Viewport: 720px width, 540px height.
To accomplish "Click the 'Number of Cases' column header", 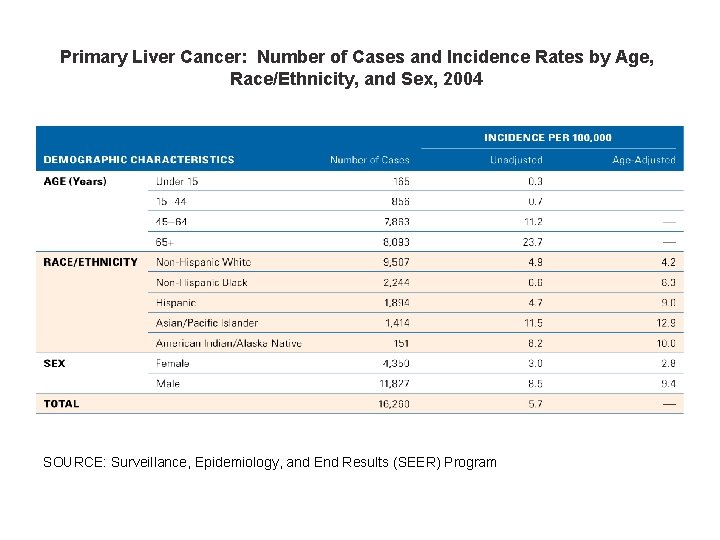I will pos(370,160).
